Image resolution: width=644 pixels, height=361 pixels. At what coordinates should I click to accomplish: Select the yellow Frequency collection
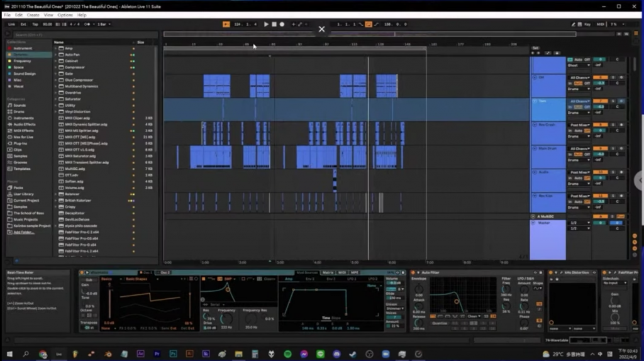tap(22, 61)
